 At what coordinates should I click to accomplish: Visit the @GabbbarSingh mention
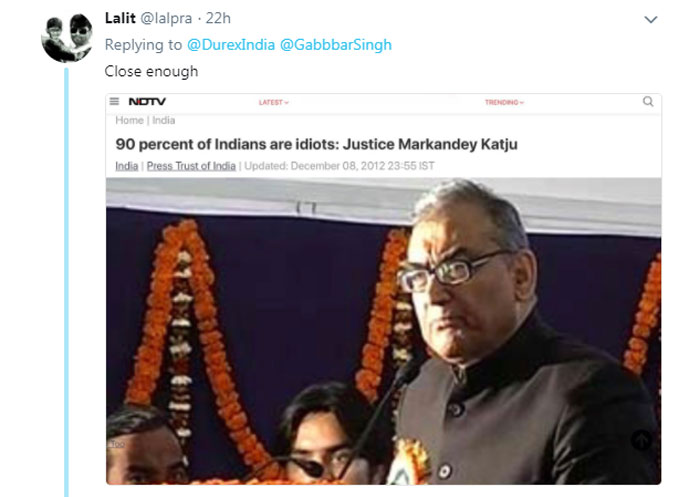(336, 45)
